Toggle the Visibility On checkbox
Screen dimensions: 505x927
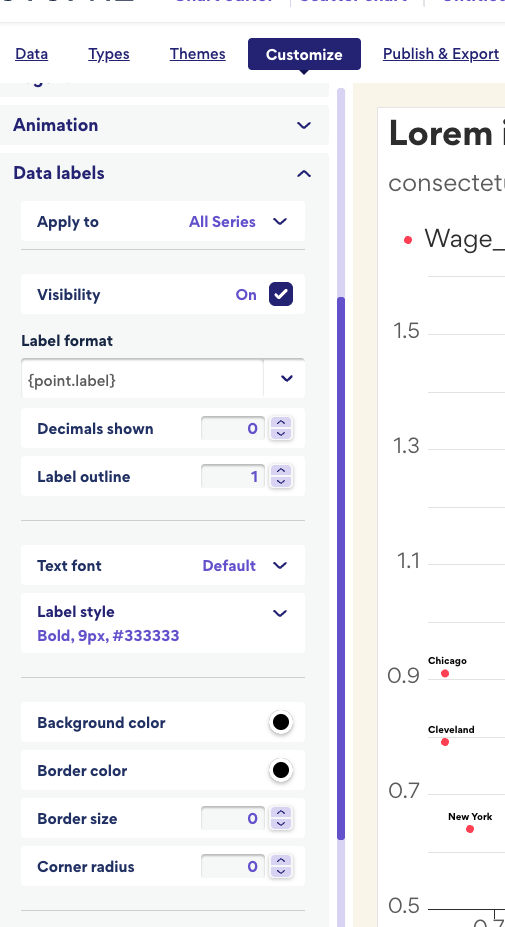(281, 294)
